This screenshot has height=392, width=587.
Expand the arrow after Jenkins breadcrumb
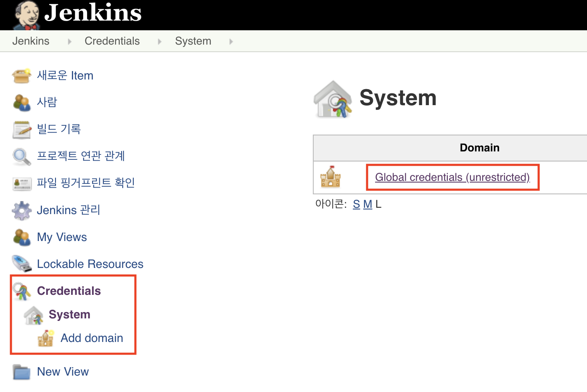(x=70, y=42)
